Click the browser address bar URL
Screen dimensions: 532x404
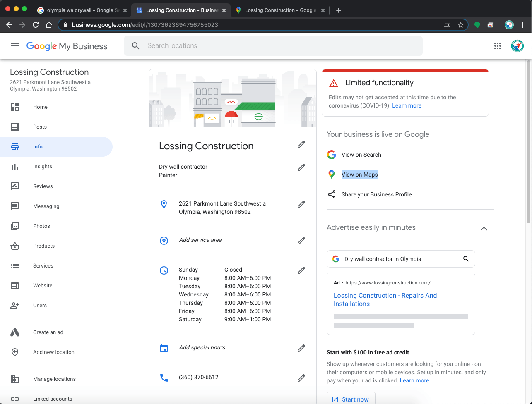click(145, 25)
